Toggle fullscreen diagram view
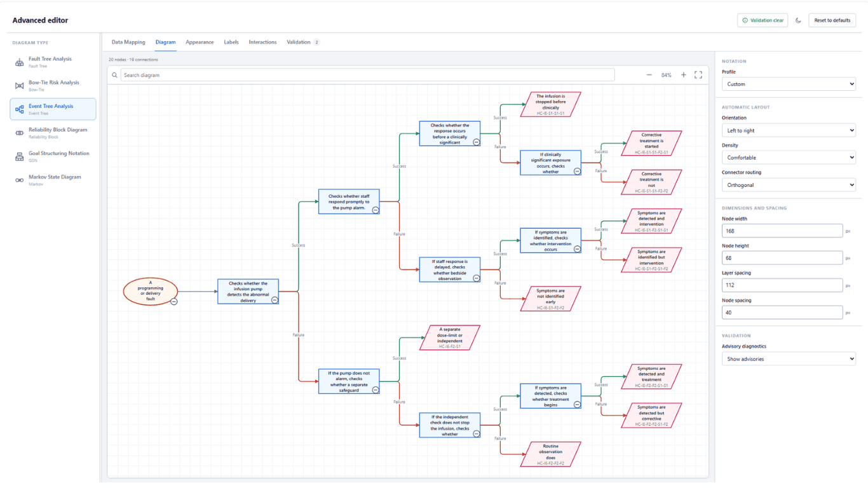 click(x=698, y=75)
